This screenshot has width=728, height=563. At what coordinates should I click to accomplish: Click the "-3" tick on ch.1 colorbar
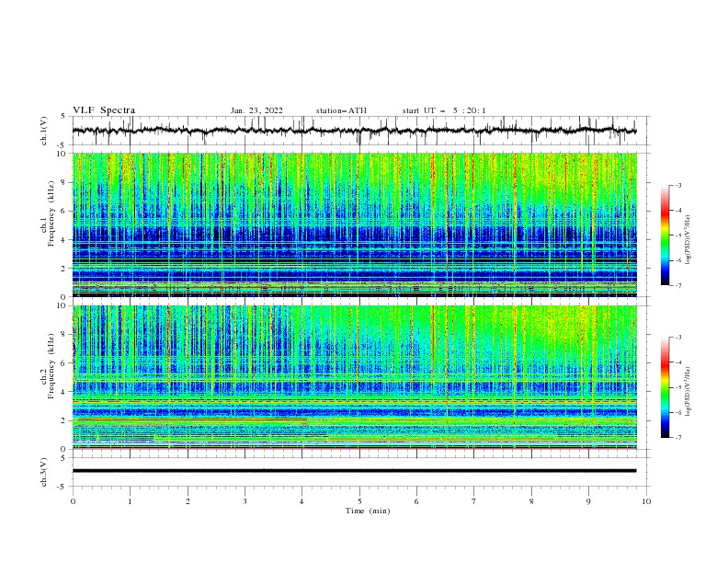pyautogui.click(x=677, y=185)
